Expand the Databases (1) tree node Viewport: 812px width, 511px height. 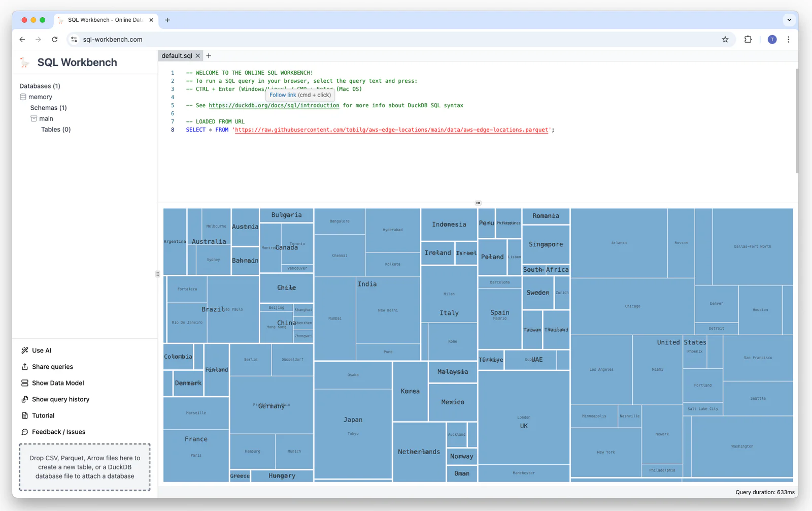pos(40,86)
